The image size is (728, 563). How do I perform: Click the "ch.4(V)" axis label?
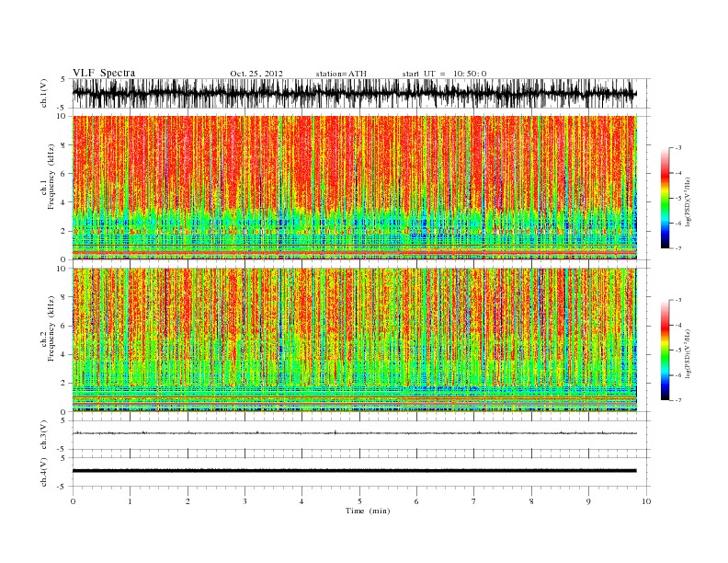click(44, 472)
